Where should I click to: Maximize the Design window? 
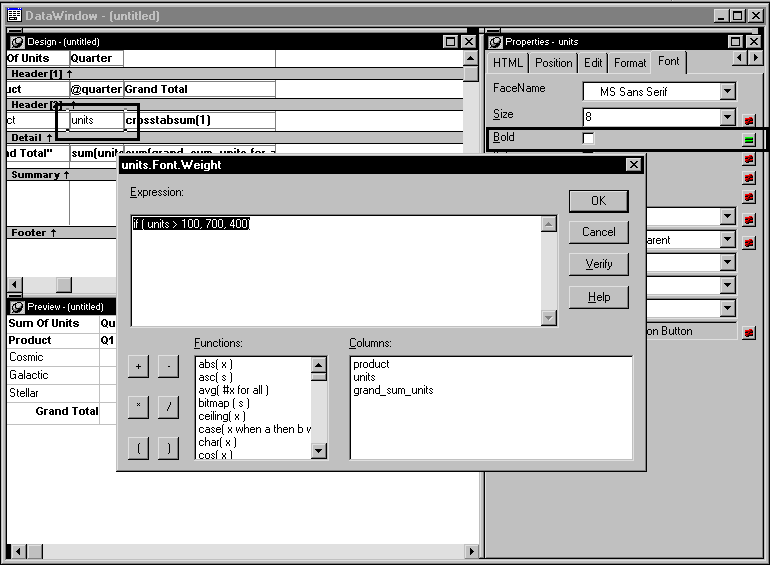pyautogui.click(x=450, y=42)
